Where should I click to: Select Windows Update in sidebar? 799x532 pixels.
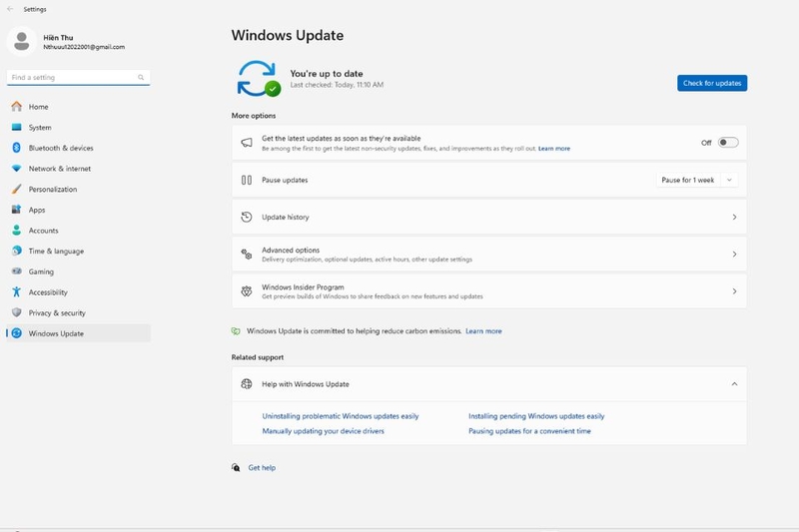click(x=79, y=333)
